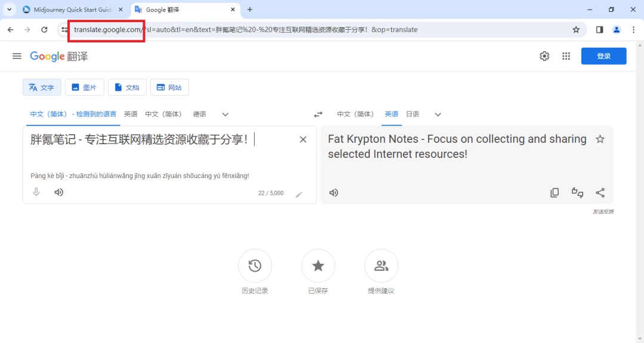Reload the page

(44, 30)
